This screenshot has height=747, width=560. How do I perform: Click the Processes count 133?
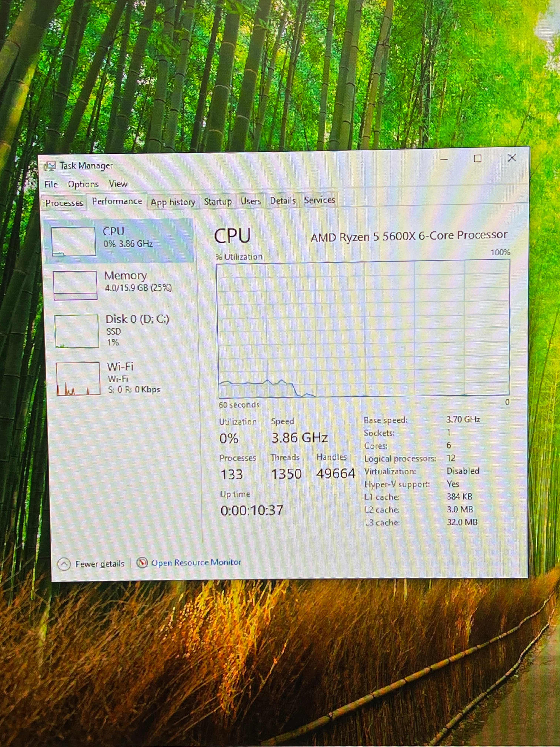pyautogui.click(x=231, y=474)
